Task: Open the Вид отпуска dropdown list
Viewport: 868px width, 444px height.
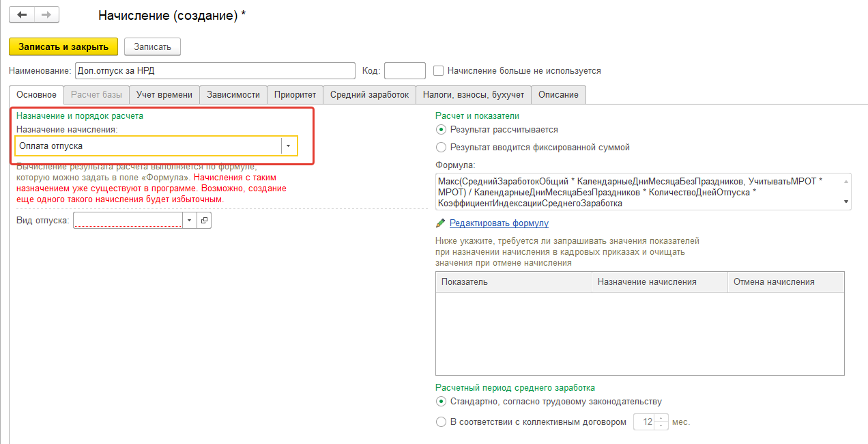Action: (x=188, y=220)
